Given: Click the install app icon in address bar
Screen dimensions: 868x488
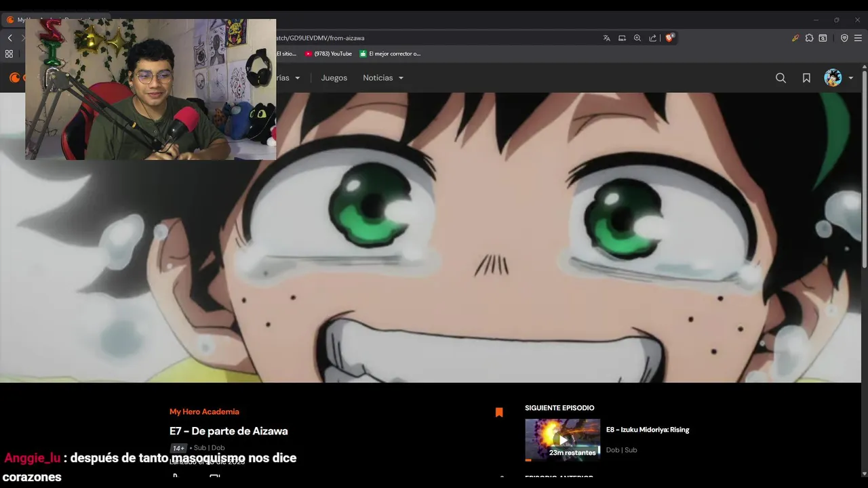Looking at the screenshot, I should 622,38.
